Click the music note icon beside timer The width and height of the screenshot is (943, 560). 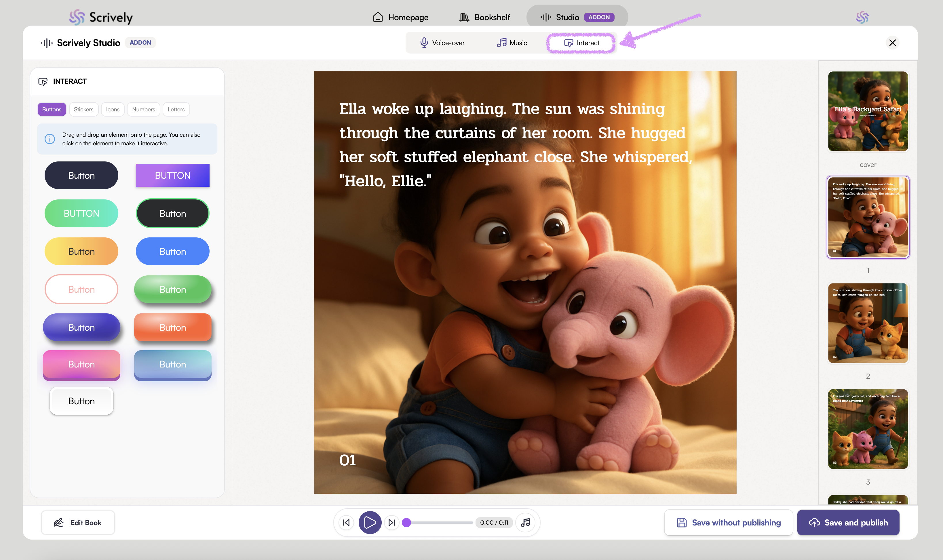tap(525, 523)
